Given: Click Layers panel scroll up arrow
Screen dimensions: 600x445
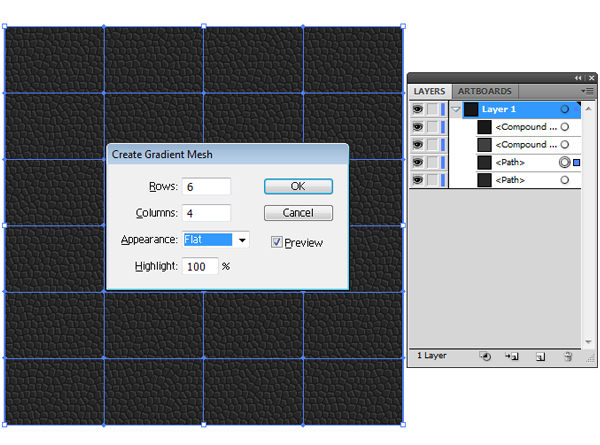Looking at the screenshot, I should click(588, 109).
